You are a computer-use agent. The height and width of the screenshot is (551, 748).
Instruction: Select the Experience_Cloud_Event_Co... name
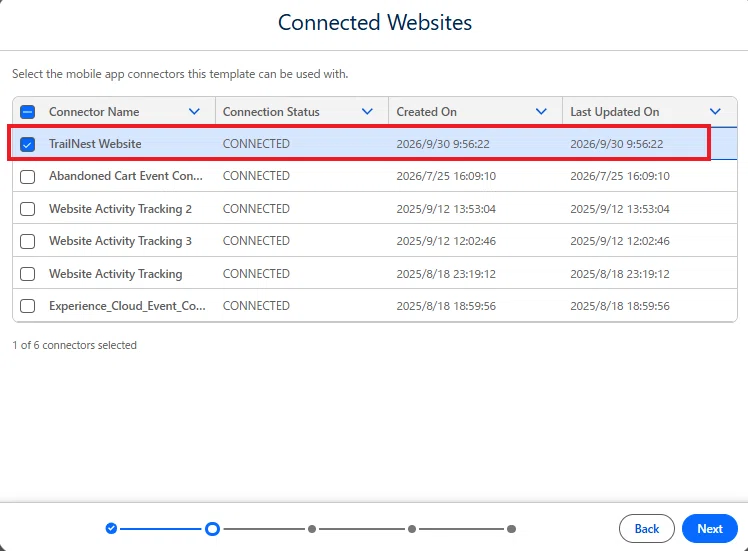(127, 306)
